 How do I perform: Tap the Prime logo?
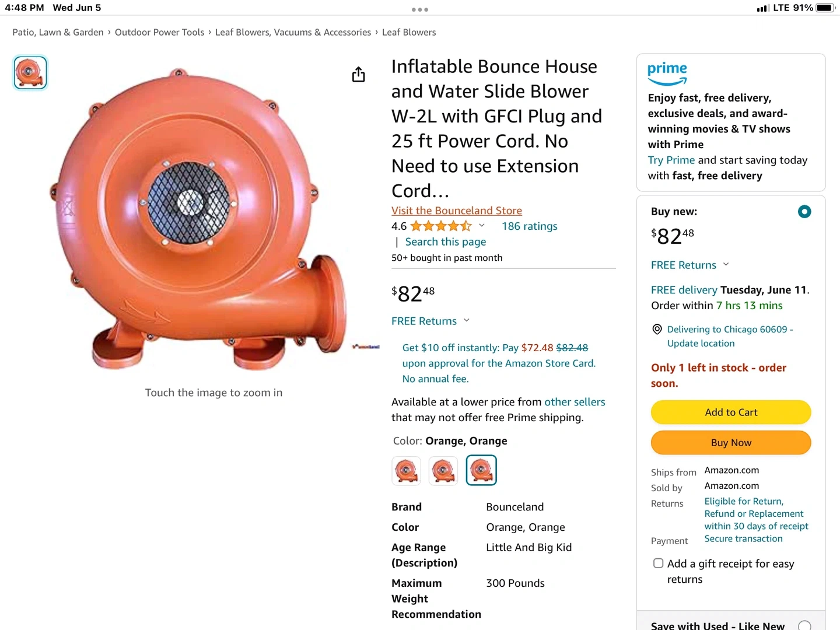click(667, 73)
